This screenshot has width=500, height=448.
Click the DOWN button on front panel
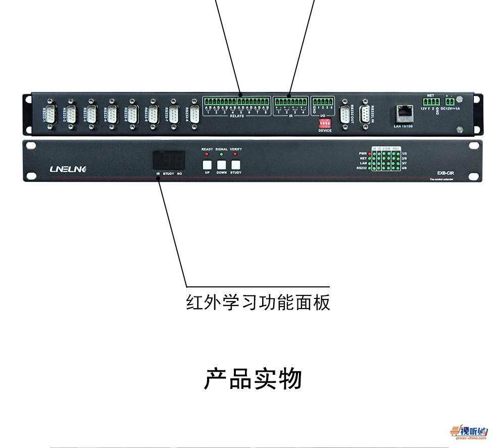pos(221,165)
